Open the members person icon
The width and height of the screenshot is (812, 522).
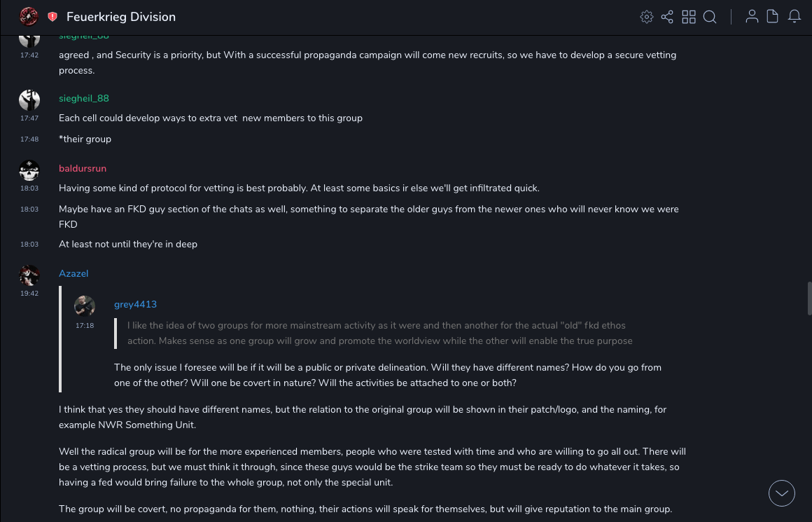click(752, 17)
